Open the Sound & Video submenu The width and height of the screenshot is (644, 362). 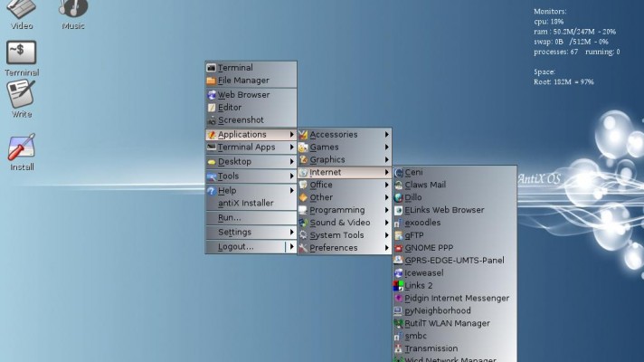coord(345,223)
